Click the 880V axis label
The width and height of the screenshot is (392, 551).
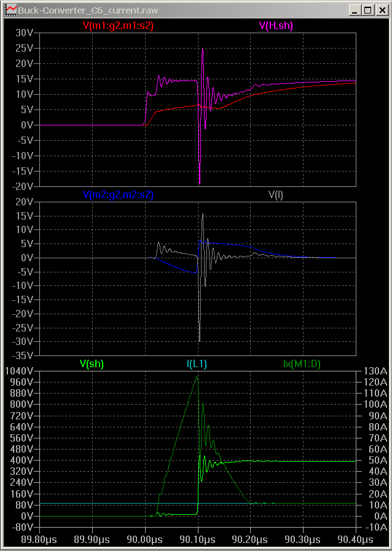click(x=23, y=393)
